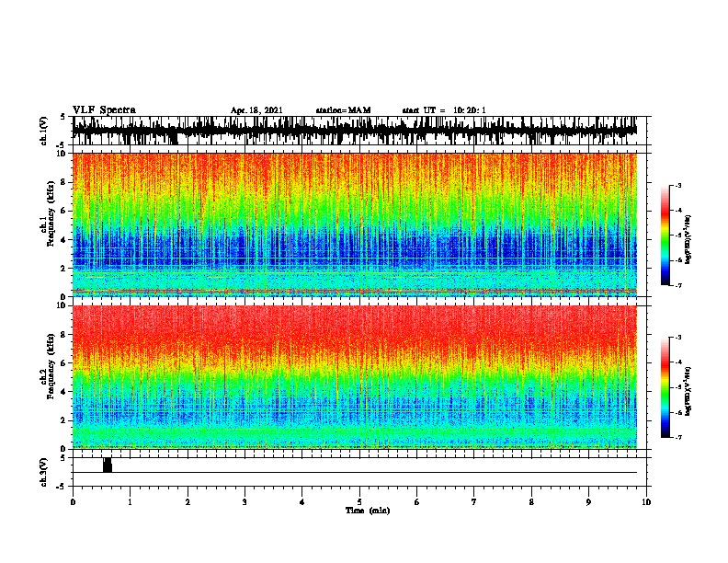This screenshot has height=563, width=728.
Task: Click the time axis tick label '10'
Action: tap(646, 501)
